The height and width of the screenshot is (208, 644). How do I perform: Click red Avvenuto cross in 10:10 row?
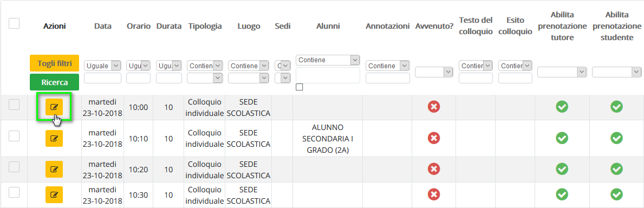[x=434, y=138]
